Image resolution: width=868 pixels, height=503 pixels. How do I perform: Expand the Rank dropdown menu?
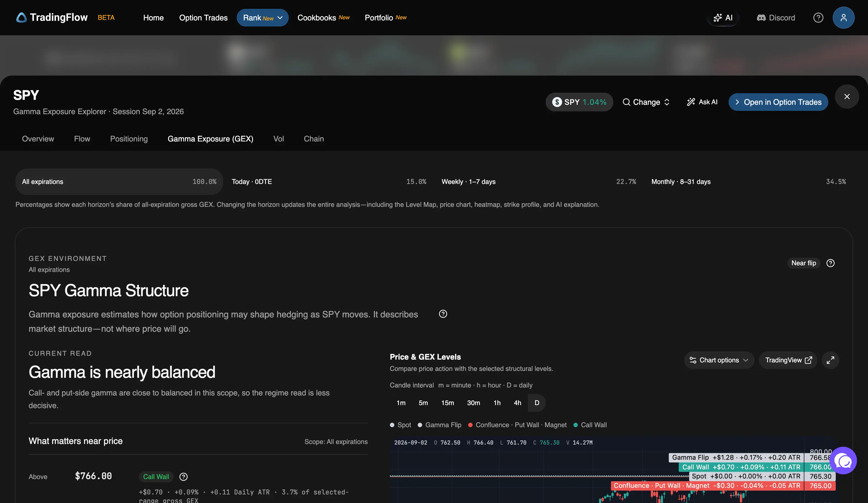click(x=262, y=18)
